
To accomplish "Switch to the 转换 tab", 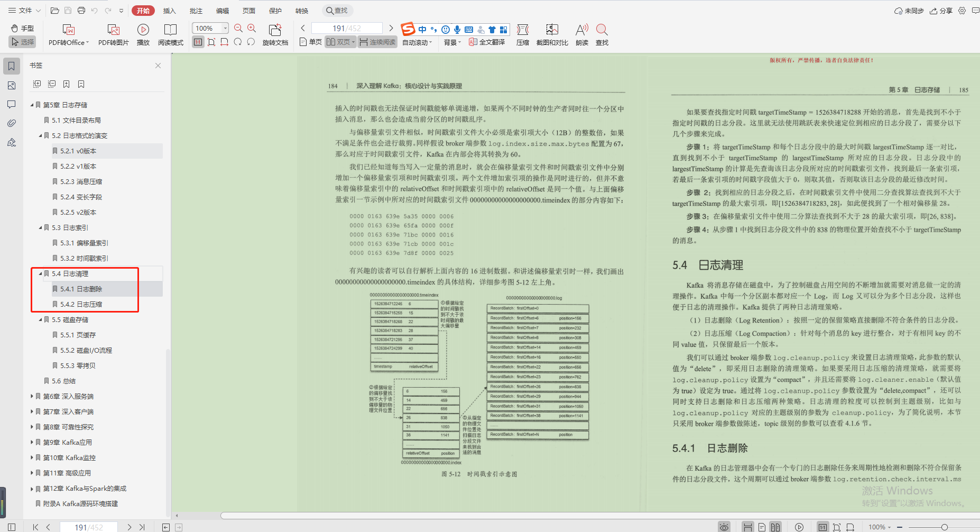I will point(302,11).
